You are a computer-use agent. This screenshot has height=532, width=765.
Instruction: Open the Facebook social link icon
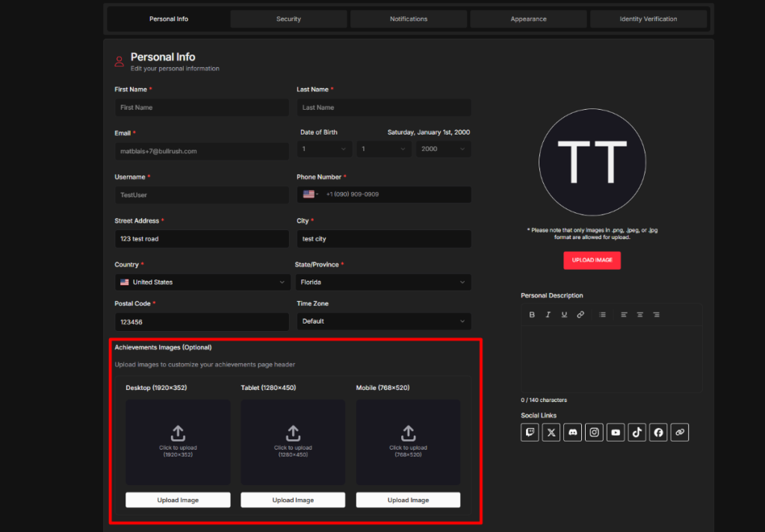pos(658,433)
